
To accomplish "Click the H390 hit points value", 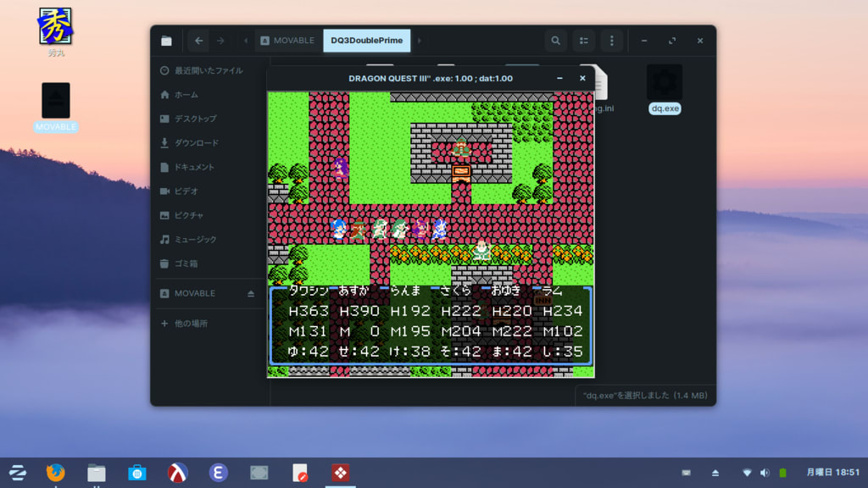I will coord(359,311).
